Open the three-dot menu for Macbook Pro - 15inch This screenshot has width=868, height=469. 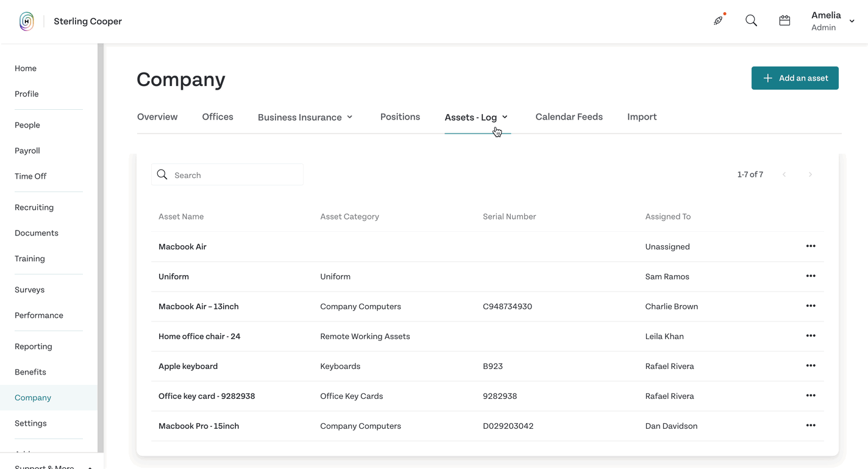811,426
